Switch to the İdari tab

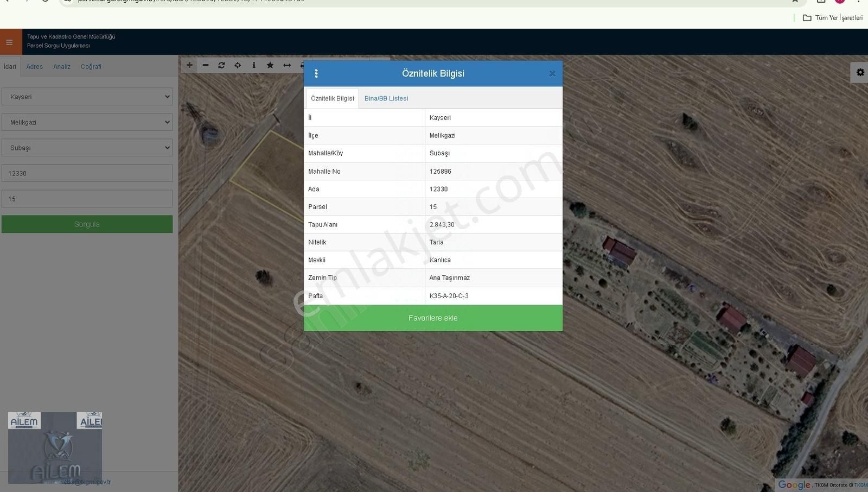coord(10,66)
